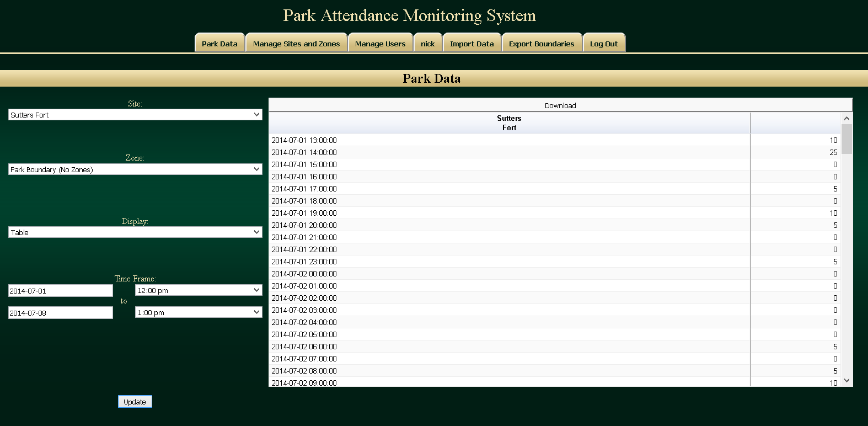Go to the Manage Users tab
Image resolution: width=868 pixels, height=426 pixels.
tap(380, 43)
